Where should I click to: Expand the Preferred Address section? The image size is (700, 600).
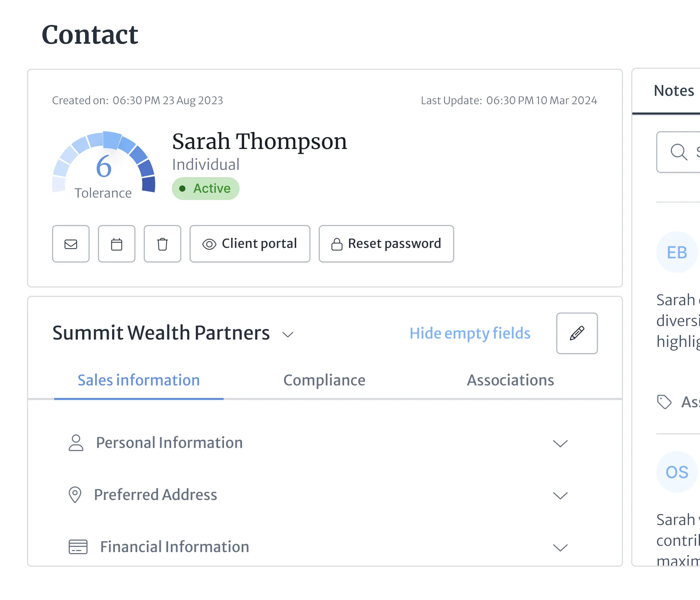point(560,495)
